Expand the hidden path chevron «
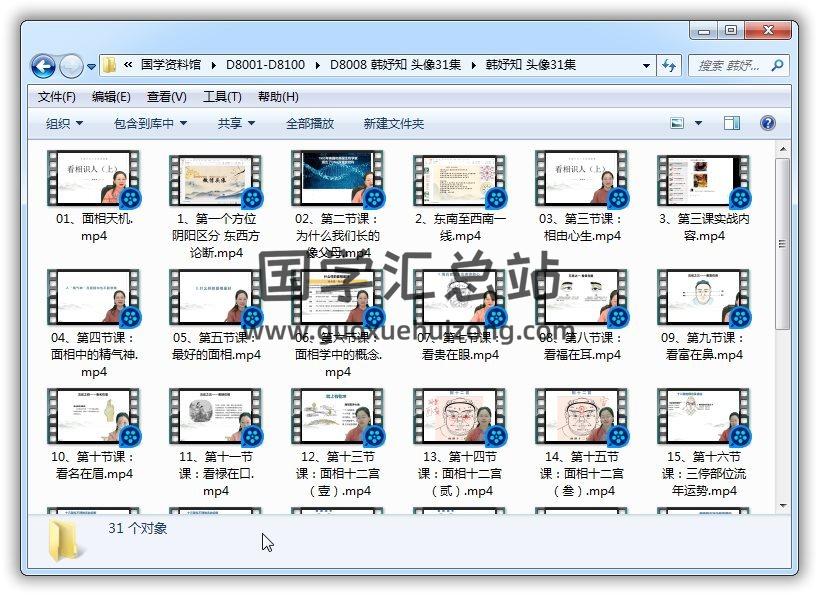 coord(128,65)
